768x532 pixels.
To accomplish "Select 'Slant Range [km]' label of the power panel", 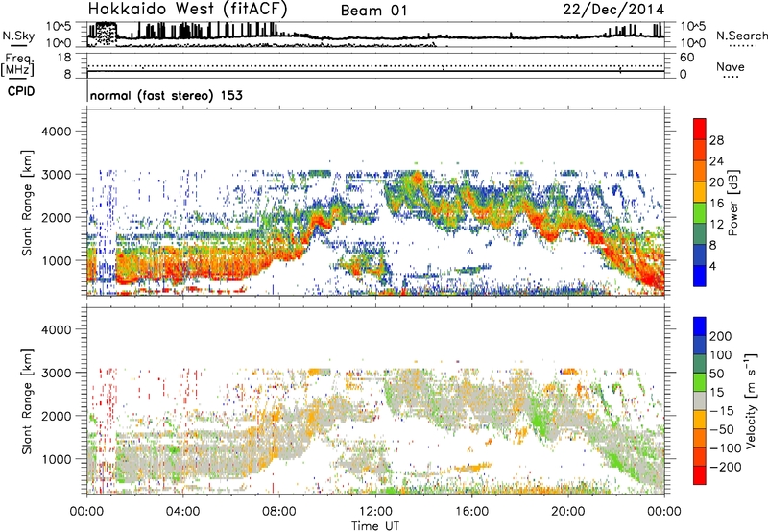I will (x=27, y=204).
